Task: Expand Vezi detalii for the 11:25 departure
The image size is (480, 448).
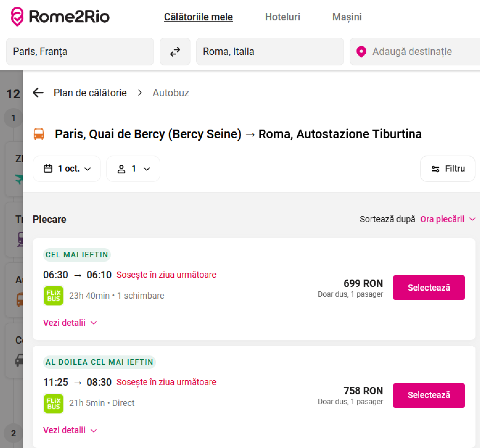Action: (70, 430)
